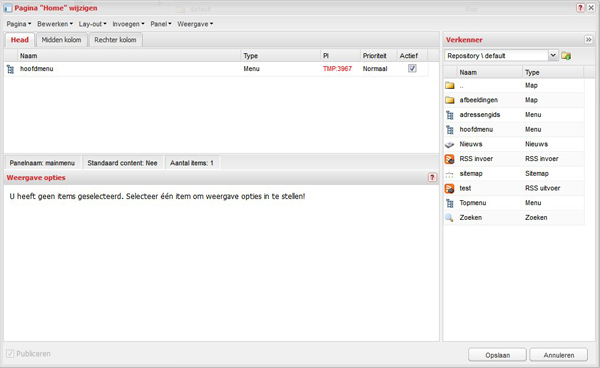Click the hoofdmenu menu icon in Head panel
The width and height of the screenshot is (600, 368).
[x=10, y=69]
